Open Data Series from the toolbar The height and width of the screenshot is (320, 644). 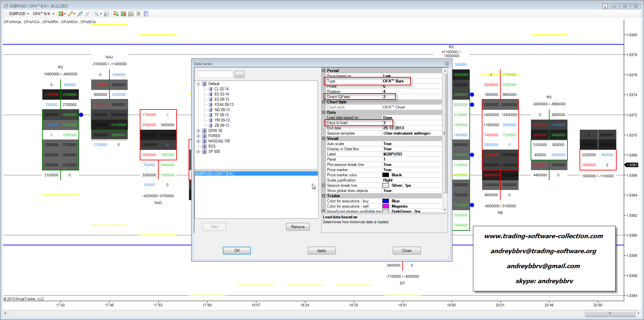[x=123, y=14]
